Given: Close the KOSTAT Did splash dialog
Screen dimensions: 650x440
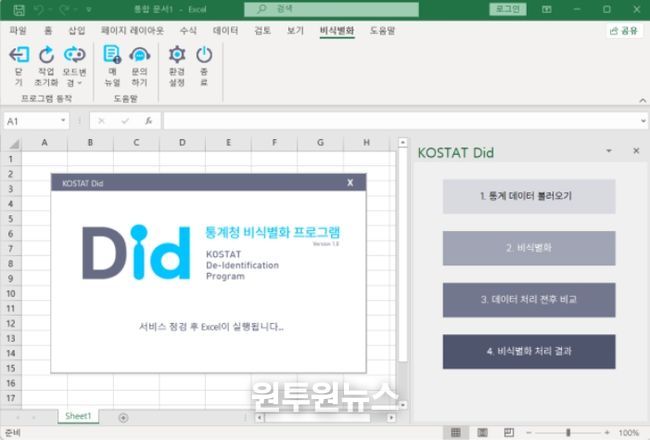Looking at the screenshot, I should (x=349, y=183).
